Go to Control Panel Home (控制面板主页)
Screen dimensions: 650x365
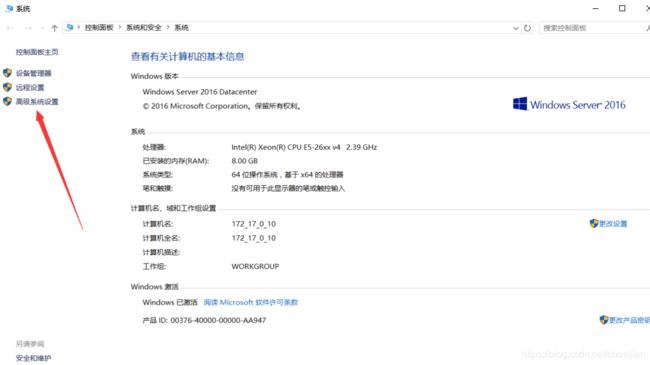pos(37,52)
